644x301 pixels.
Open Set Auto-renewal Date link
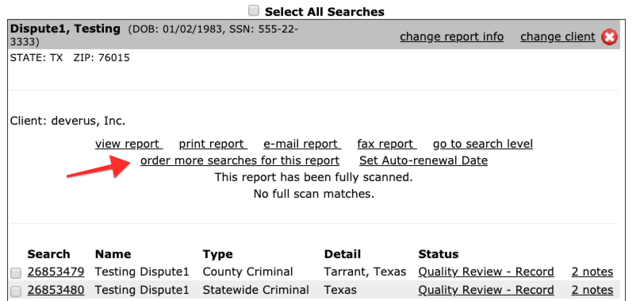(x=424, y=160)
